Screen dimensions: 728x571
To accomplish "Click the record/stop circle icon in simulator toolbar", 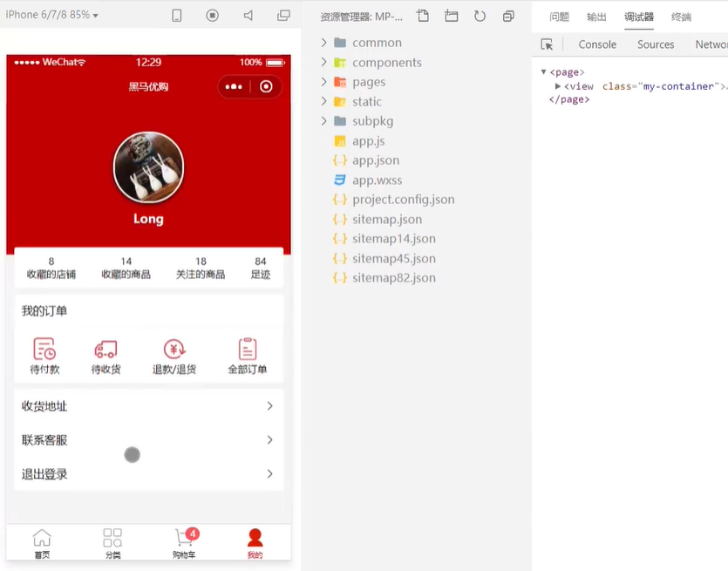I will click(212, 16).
